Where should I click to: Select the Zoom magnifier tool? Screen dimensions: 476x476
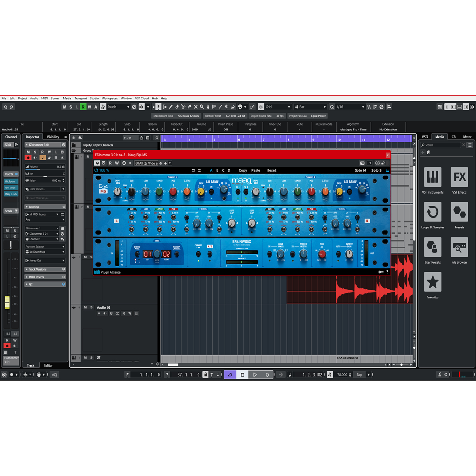(202, 107)
